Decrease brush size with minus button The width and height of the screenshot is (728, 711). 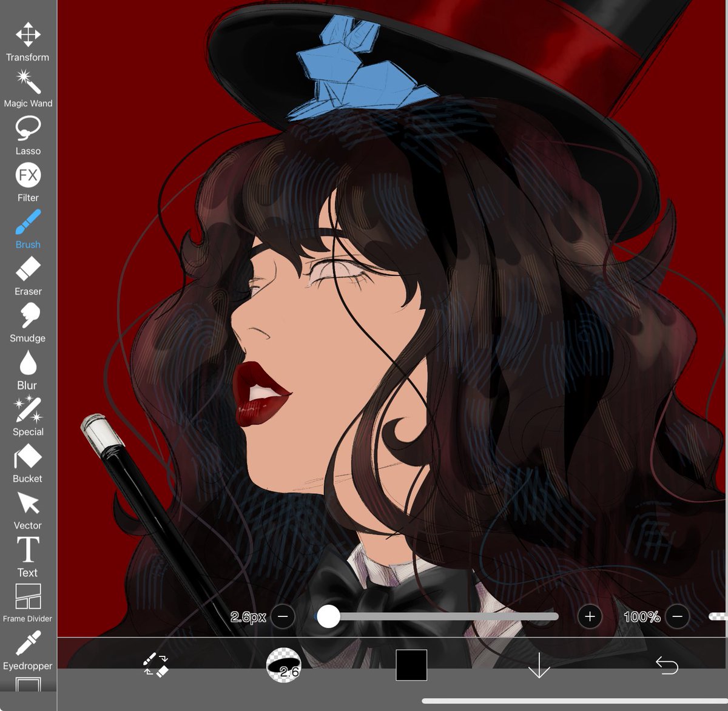tap(283, 617)
